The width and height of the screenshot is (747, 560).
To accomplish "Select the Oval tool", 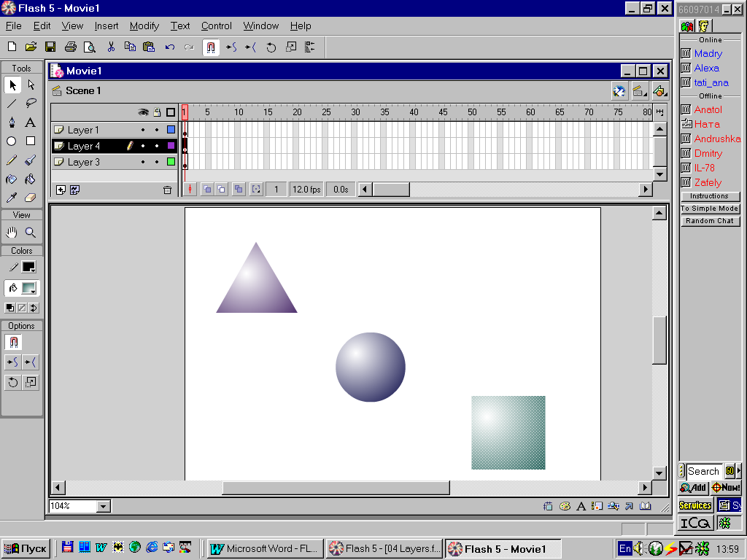I will click(12, 141).
